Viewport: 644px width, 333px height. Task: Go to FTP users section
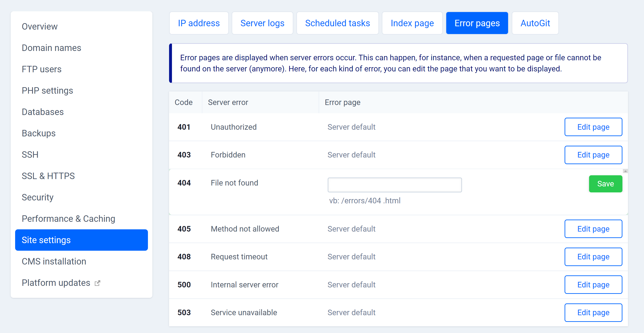pos(42,69)
